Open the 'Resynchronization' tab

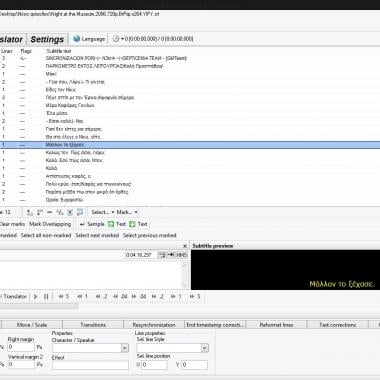coord(154,325)
